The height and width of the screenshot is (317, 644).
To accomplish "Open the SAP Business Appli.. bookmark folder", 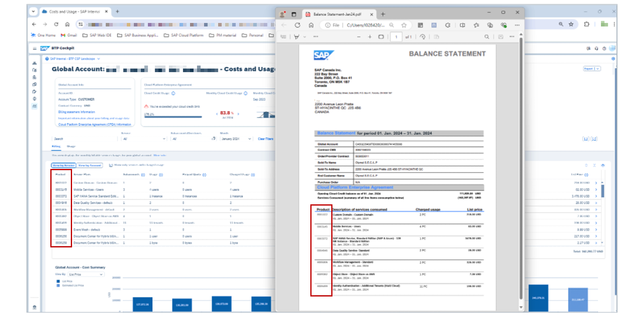I will (138, 35).
